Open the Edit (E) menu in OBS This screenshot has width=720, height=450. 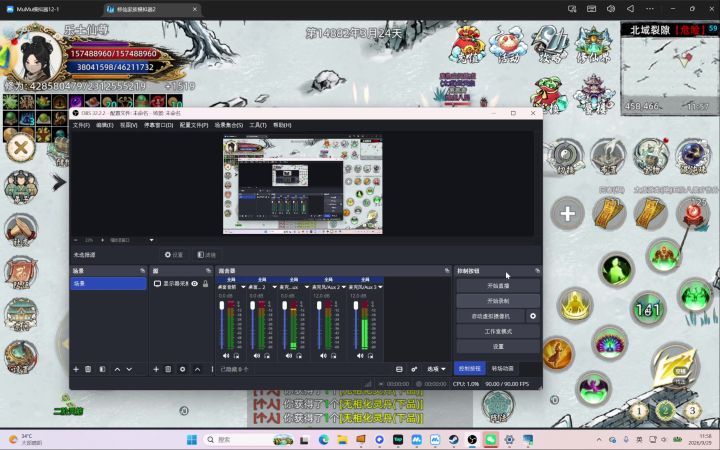point(105,125)
